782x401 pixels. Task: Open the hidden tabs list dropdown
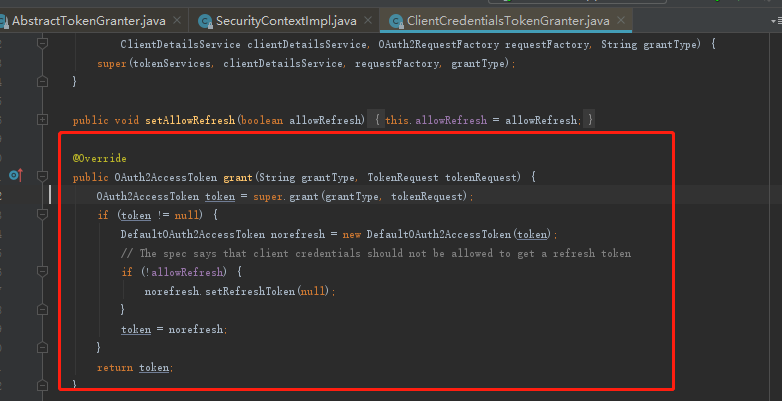tap(777, 21)
